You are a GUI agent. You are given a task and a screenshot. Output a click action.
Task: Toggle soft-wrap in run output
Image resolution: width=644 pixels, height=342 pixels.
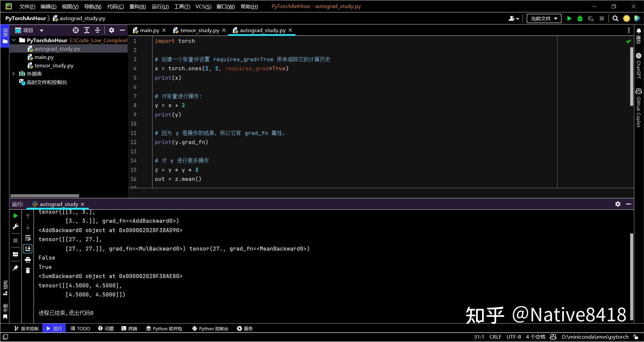[x=28, y=238]
